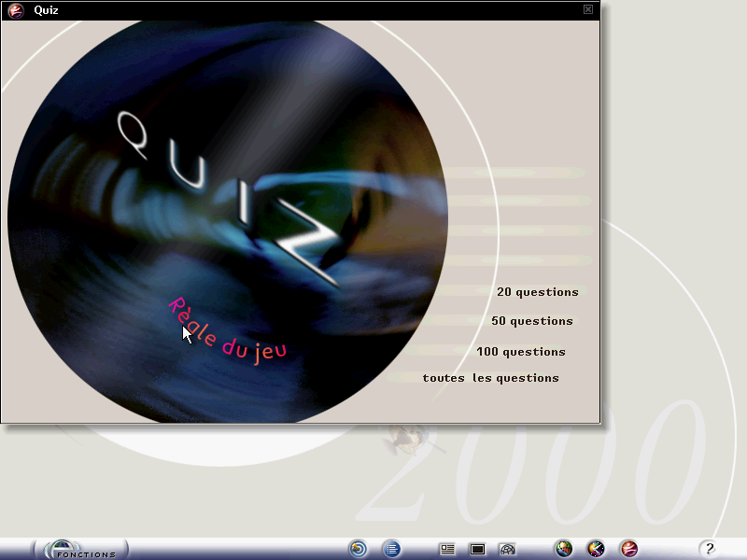
Task: Select the black full-screen rectangle icon
Action: pyautogui.click(x=477, y=550)
